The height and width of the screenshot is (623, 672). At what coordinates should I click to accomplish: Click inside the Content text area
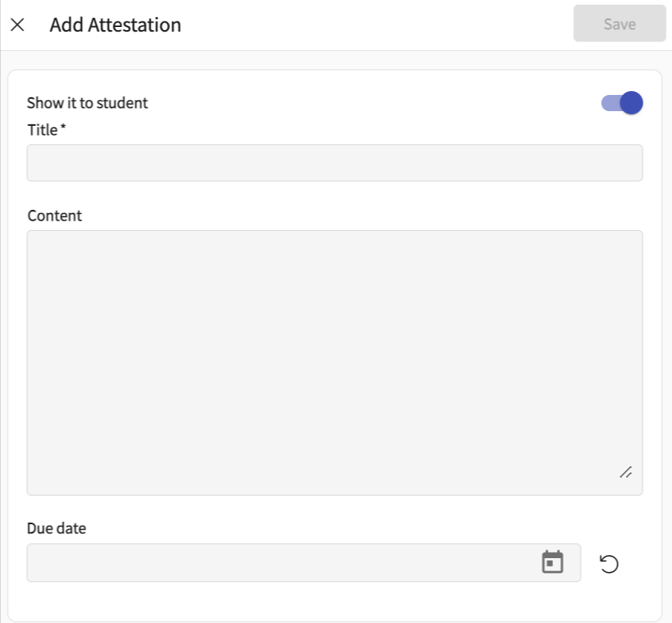pos(334,363)
